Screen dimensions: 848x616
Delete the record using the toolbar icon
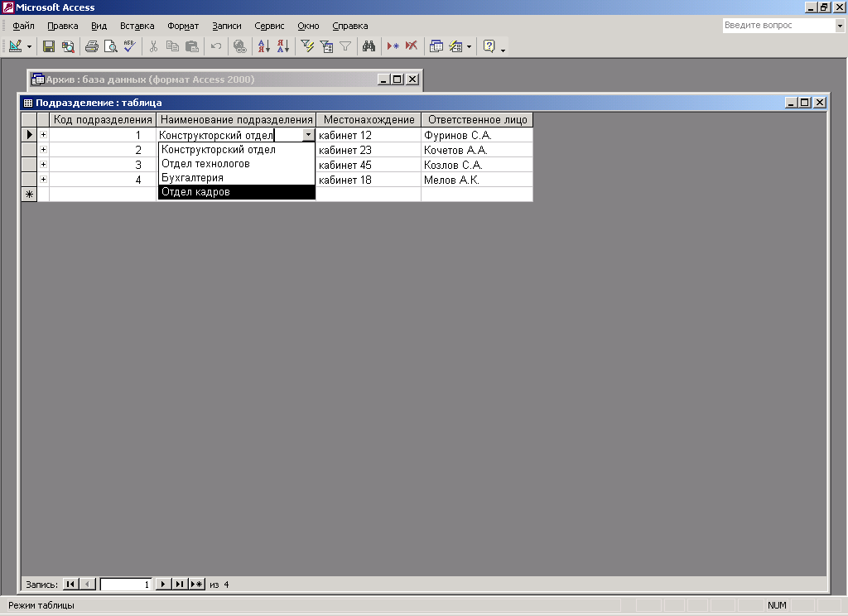412,46
